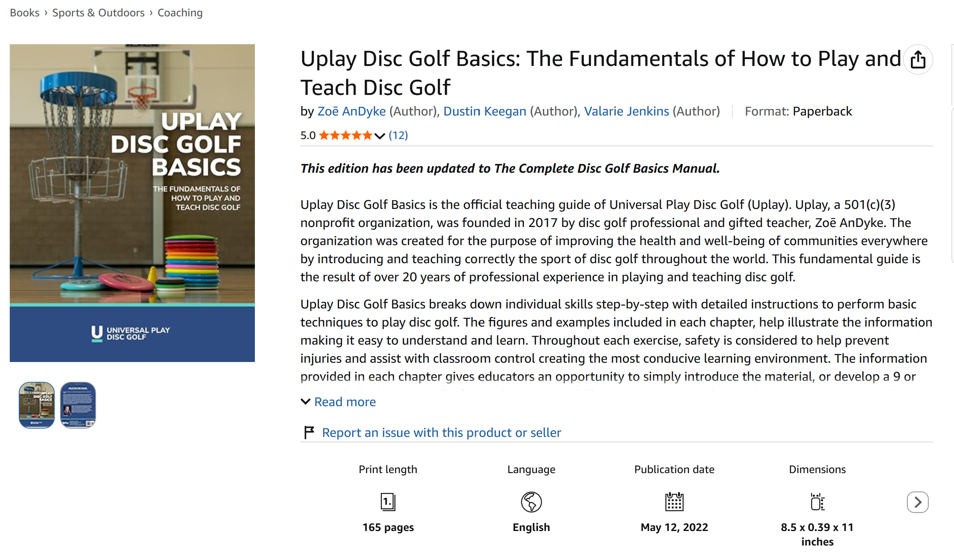
Task: Expand the rating breakdown chevron
Action: [x=379, y=136]
